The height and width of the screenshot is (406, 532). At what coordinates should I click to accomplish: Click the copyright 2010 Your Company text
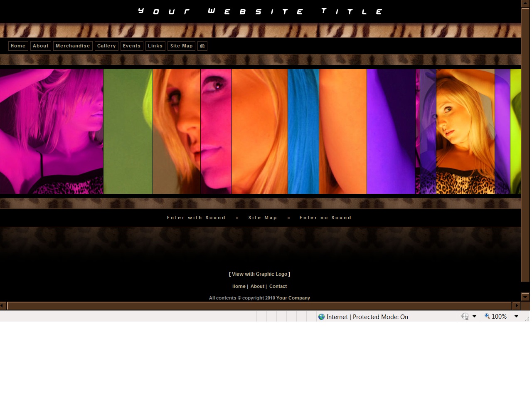[259, 298]
